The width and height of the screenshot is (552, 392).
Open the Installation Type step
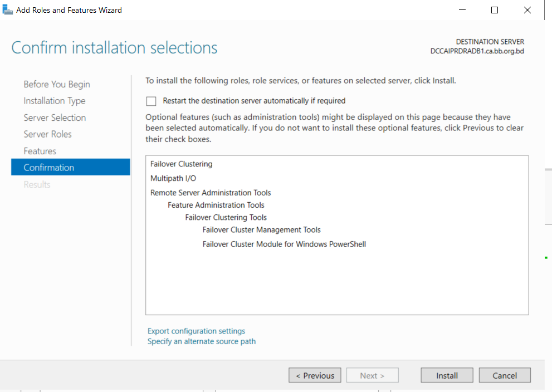(55, 101)
